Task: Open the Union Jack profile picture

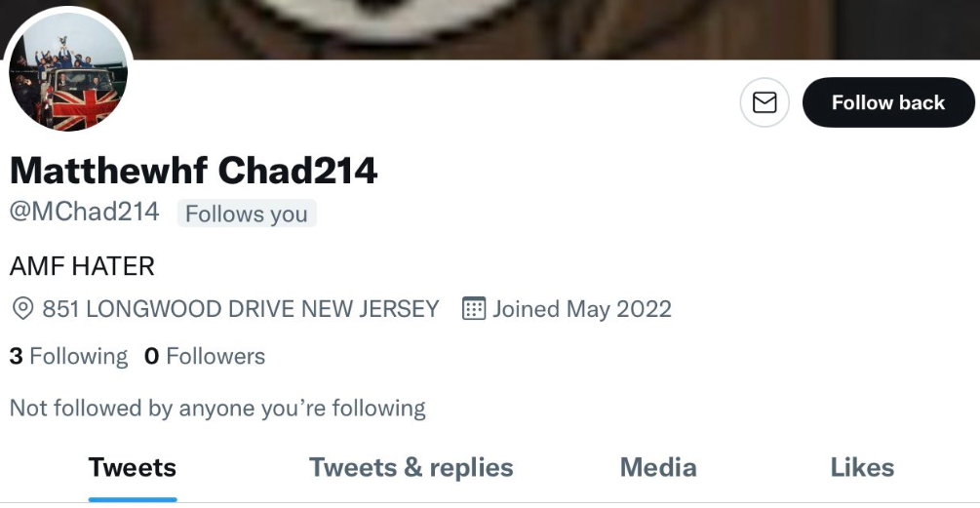Action: point(68,71)
